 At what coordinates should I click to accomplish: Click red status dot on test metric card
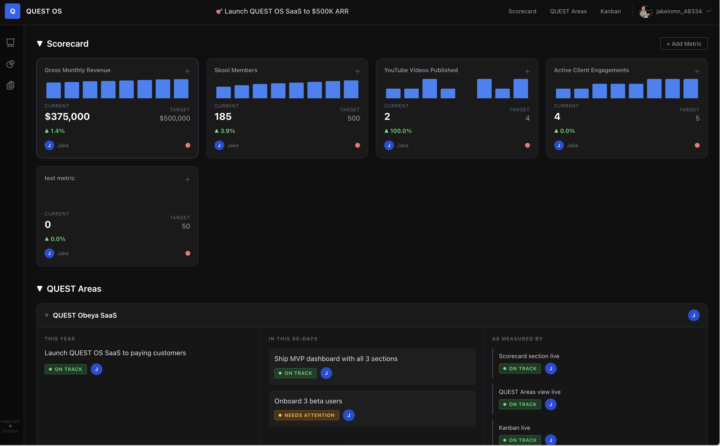[x=188, y=253]
